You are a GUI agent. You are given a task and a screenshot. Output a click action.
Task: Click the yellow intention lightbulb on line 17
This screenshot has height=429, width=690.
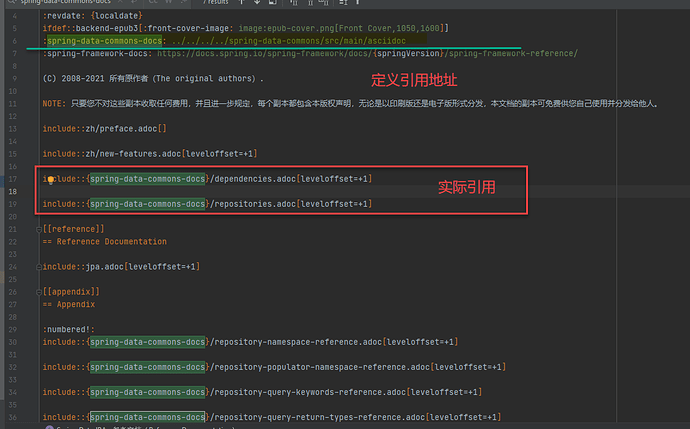[51, 180]
